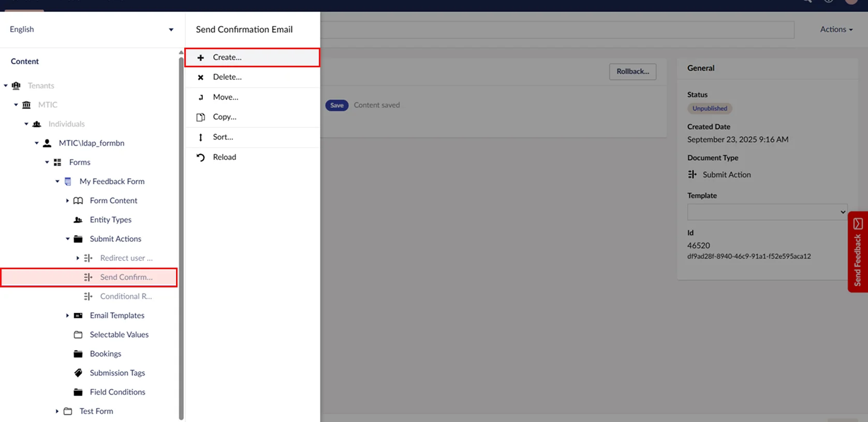Click the Form Content book icon
The image size is (868, 422).
[78, 200]
